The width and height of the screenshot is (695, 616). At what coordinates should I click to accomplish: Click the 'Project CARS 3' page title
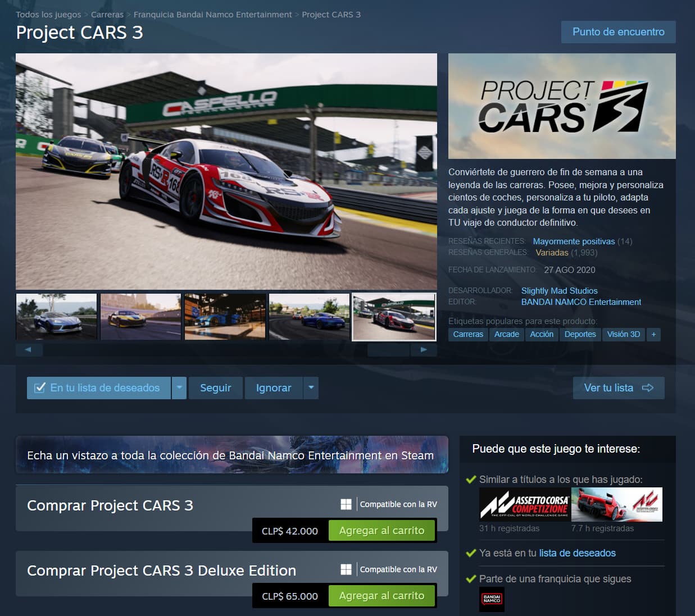tap(79, 33)
